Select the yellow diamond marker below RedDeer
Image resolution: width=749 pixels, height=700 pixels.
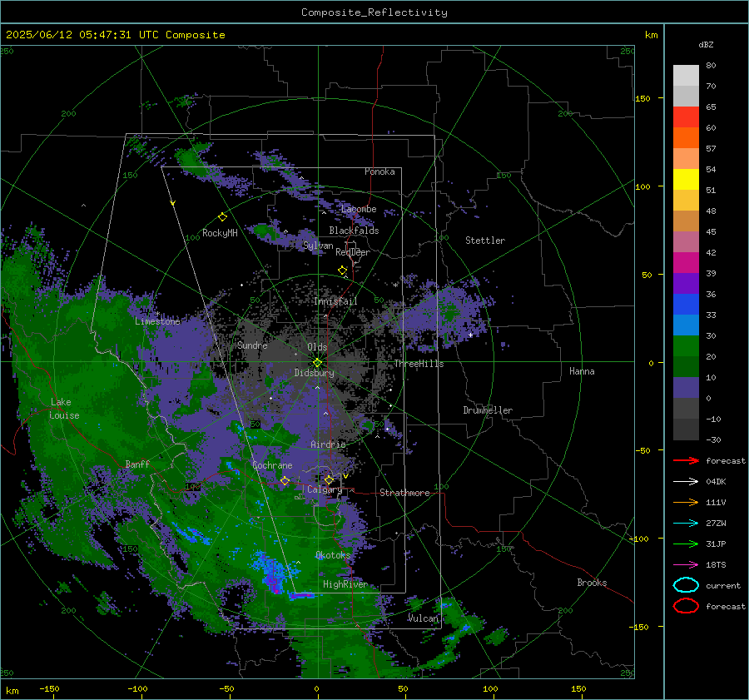click(x=342, y=271)
